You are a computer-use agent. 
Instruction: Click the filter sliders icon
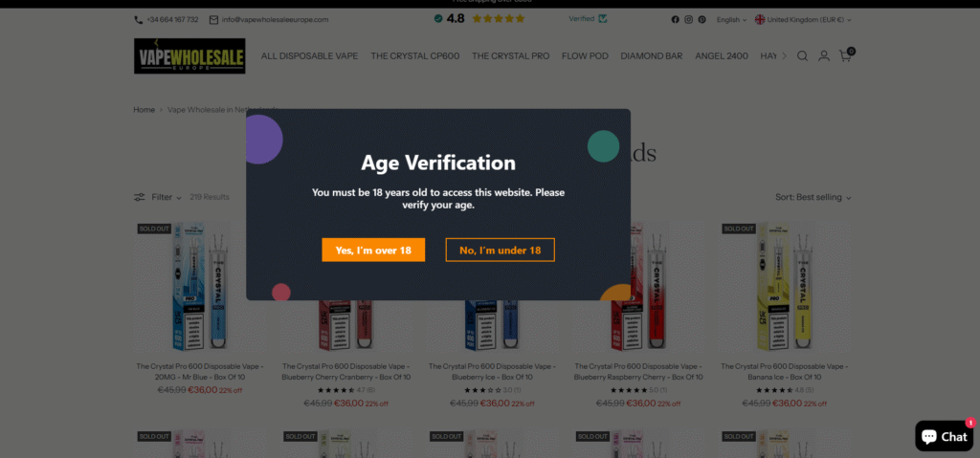tap(140, 197)
